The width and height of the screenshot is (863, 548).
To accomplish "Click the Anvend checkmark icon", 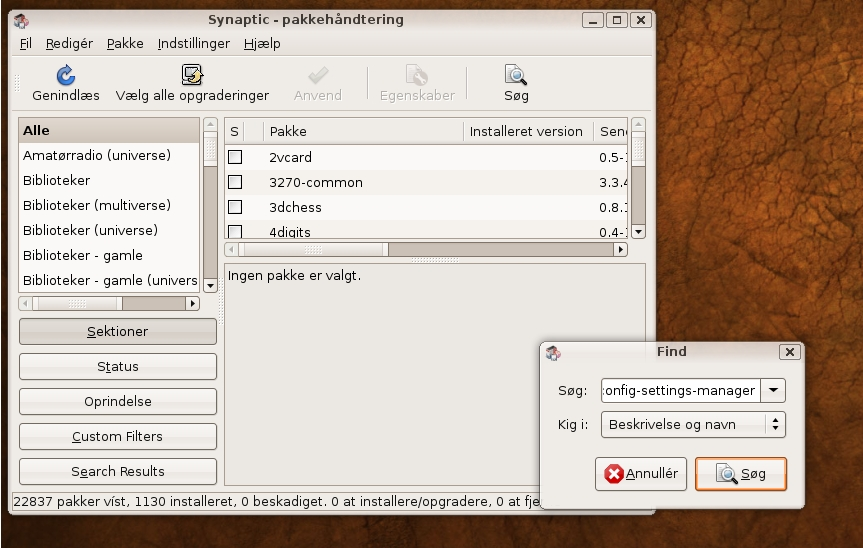I will (318, 75).
